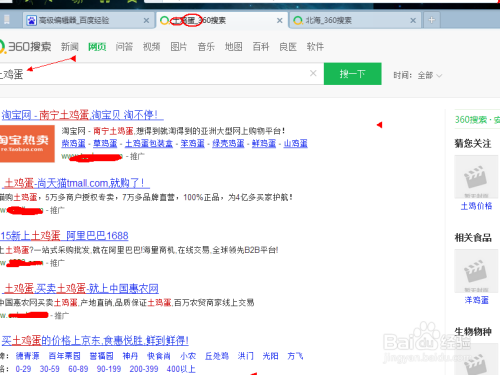The image size is (500, 375).
Task: Click the 淘宝热卖 orange thumbnail
Action: (x=27, y=144)
